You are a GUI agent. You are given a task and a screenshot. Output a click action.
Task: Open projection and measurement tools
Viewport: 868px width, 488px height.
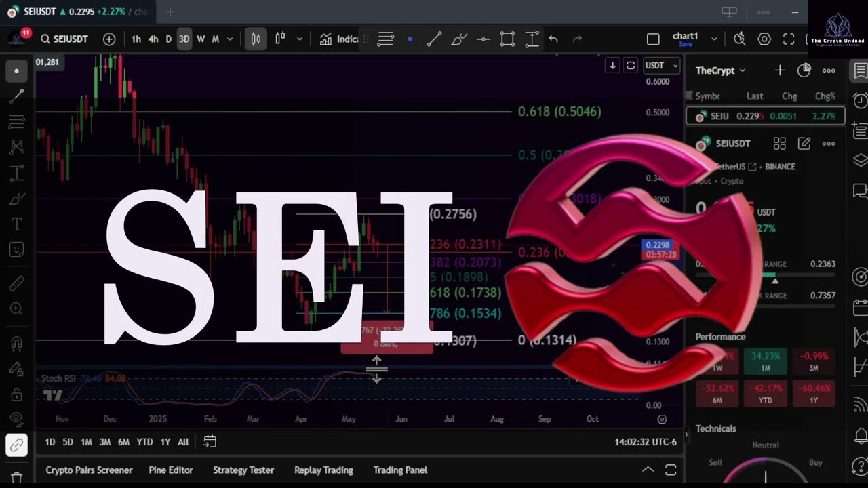[x=16, y=174]
